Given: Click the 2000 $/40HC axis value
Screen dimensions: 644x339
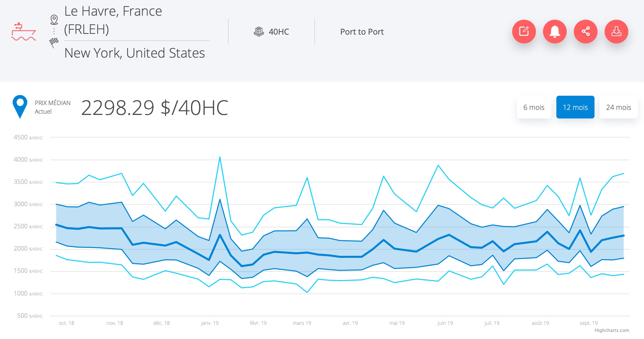Looking at the screenshot, I should (28, 249).
